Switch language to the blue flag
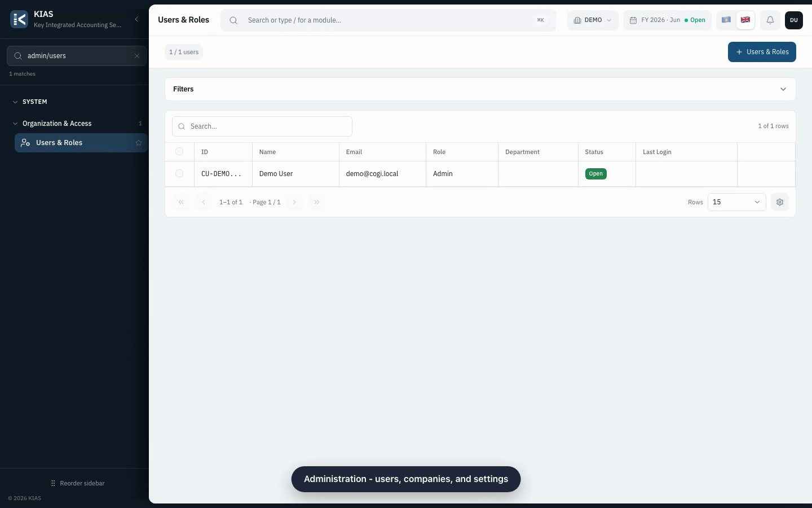 726,20
